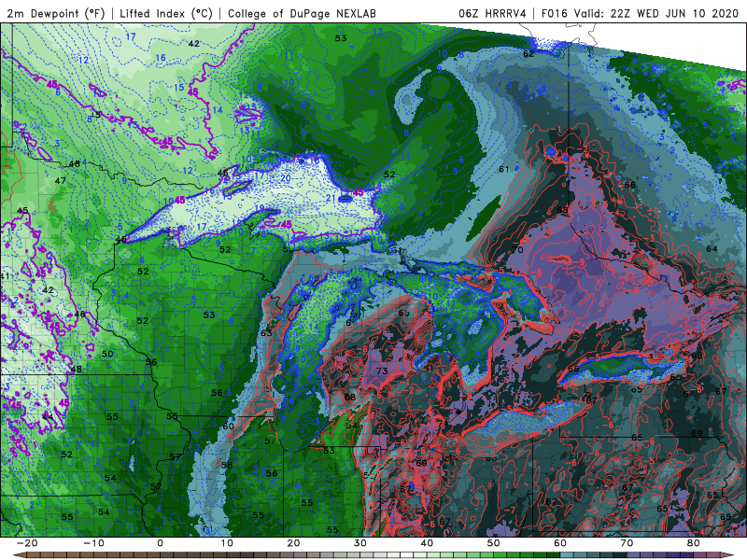Click the dewpoint value 50 in the Dakotas area
This screenshot has width=747, height=560.
107,354
